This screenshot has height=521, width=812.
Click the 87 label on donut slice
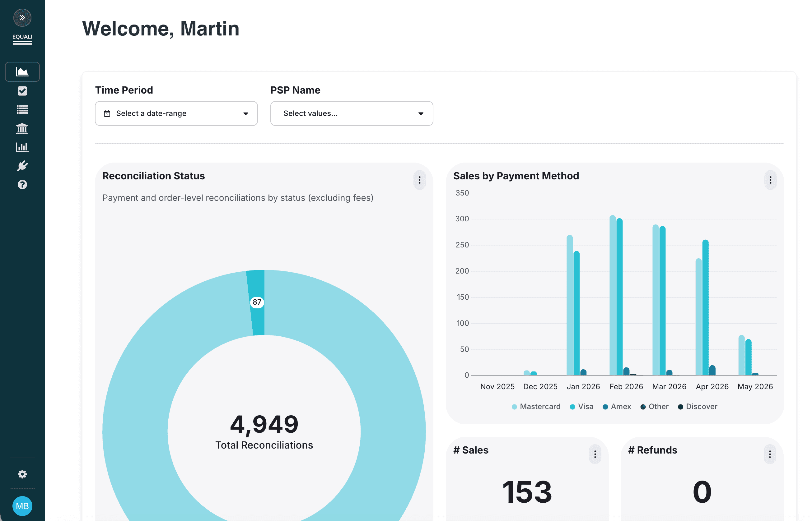click(x=257, y=302)
